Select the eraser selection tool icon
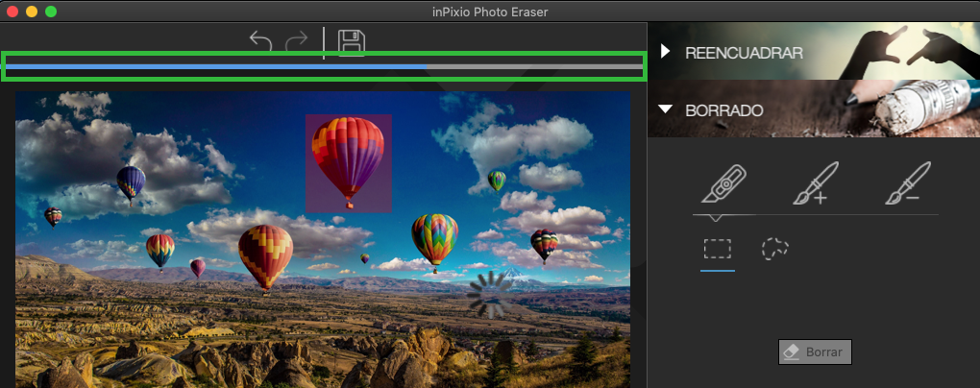Viewport: 980px width, 388px height. pyautogui.click(x=723, y=183)
